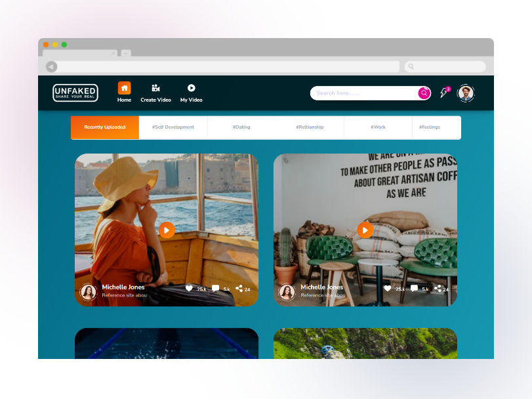Open the dark blue water video thumbnail
Screen dimensions: 532x399
coord(167,343)
